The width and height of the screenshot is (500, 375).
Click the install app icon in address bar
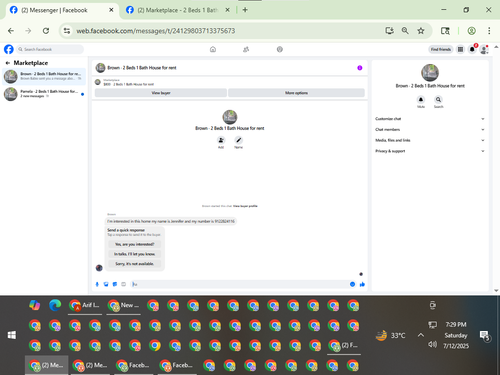[389, 31]
